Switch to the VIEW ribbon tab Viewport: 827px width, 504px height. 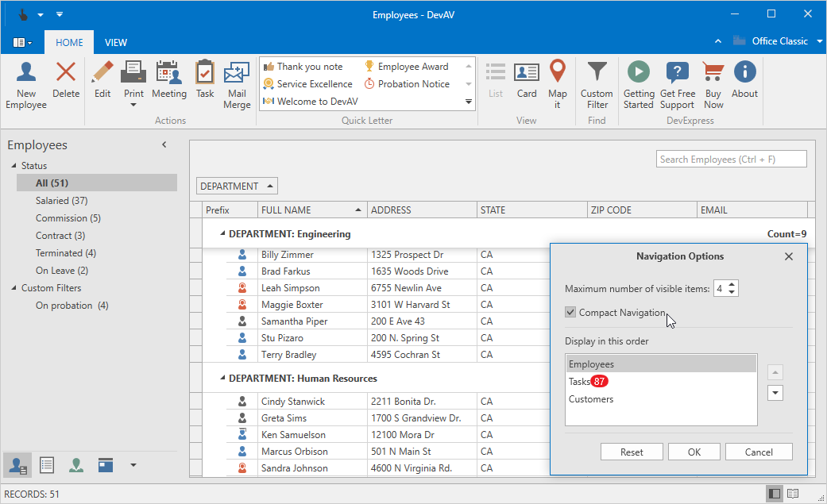click(116, 43)
